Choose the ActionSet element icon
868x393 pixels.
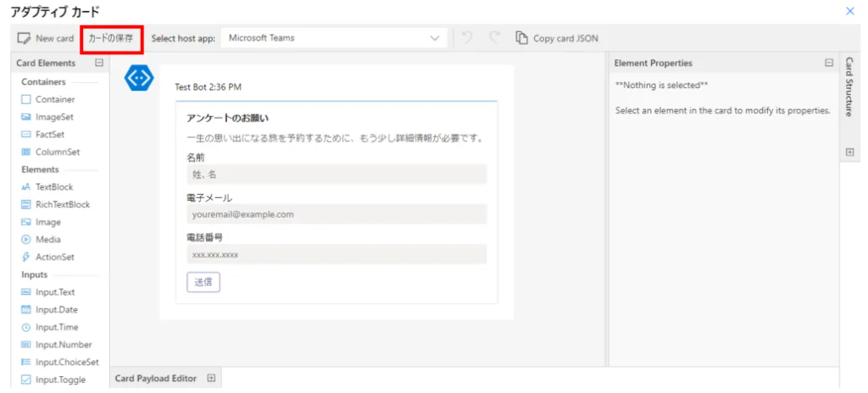(26, 257)
